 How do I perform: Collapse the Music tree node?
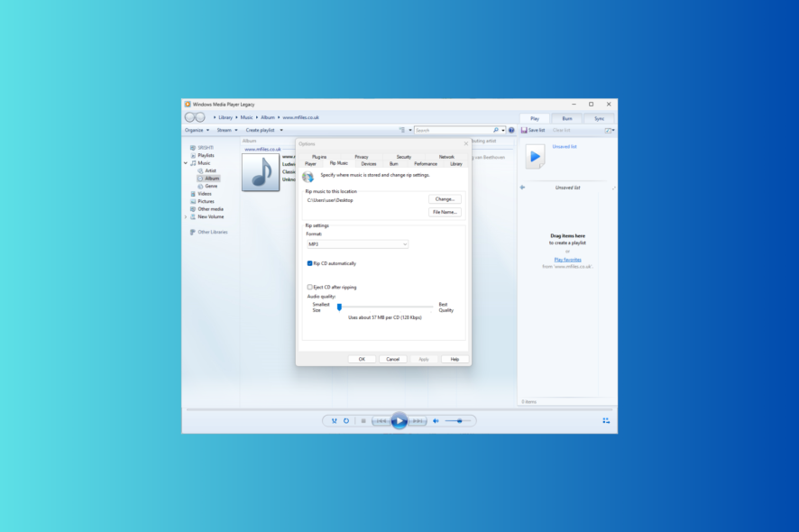click(x=186, y=163)
